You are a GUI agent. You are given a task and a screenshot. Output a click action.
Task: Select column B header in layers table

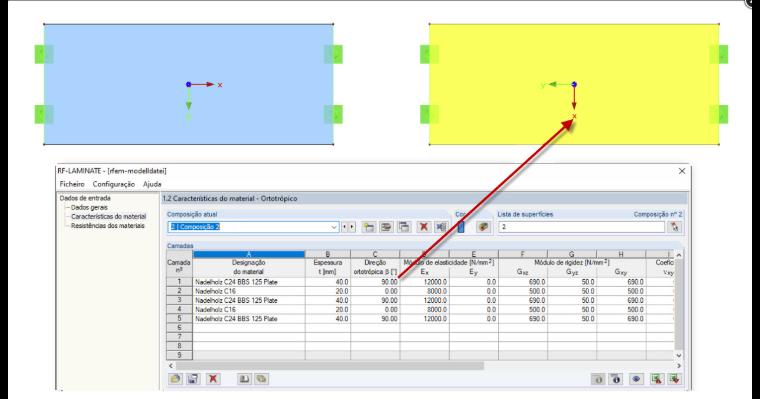point(328,254)
